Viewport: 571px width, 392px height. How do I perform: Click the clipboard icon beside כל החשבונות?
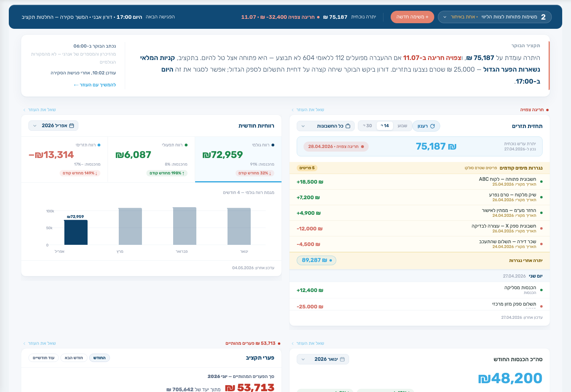(348, 126)
